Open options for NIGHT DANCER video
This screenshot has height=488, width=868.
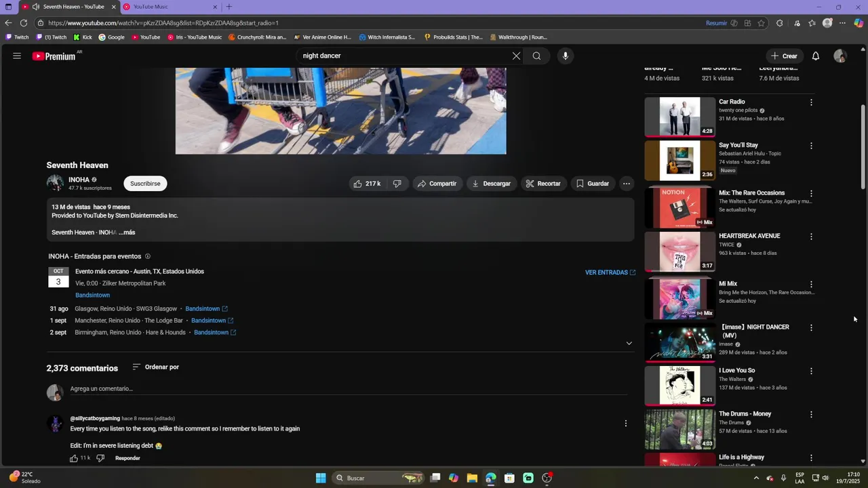tap(811, 328)
